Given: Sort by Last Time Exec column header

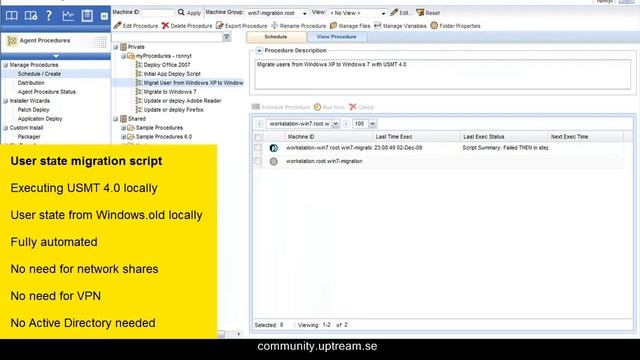Looking at the screenshot, I should pyautogui.click(x=393, y=137).
